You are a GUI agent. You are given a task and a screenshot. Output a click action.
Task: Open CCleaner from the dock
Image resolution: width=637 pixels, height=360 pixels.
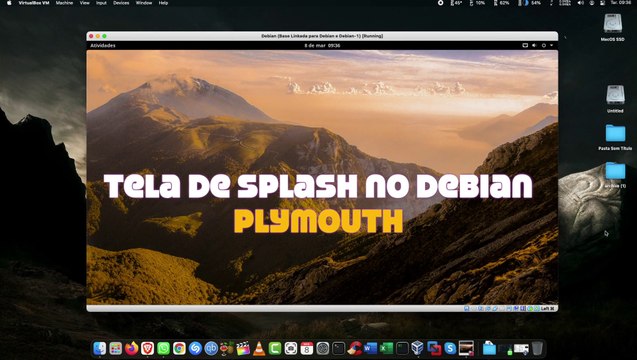click(x=355, y=348)
